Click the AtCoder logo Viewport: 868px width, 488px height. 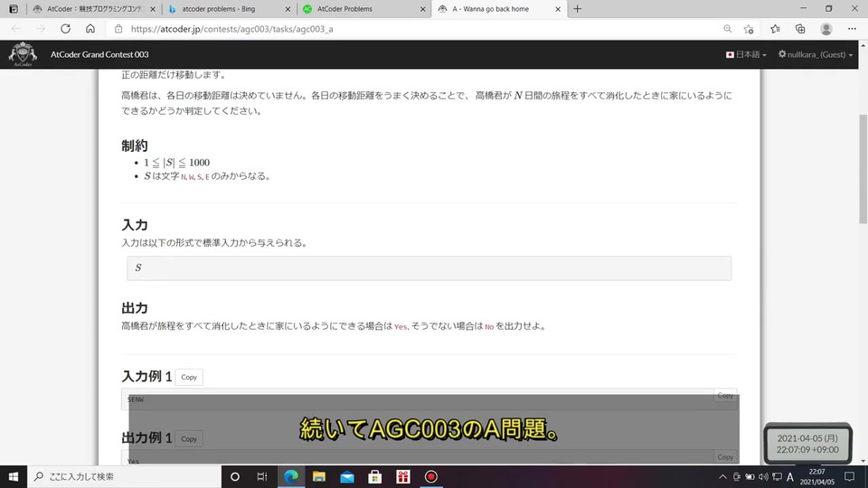(23, 54)
